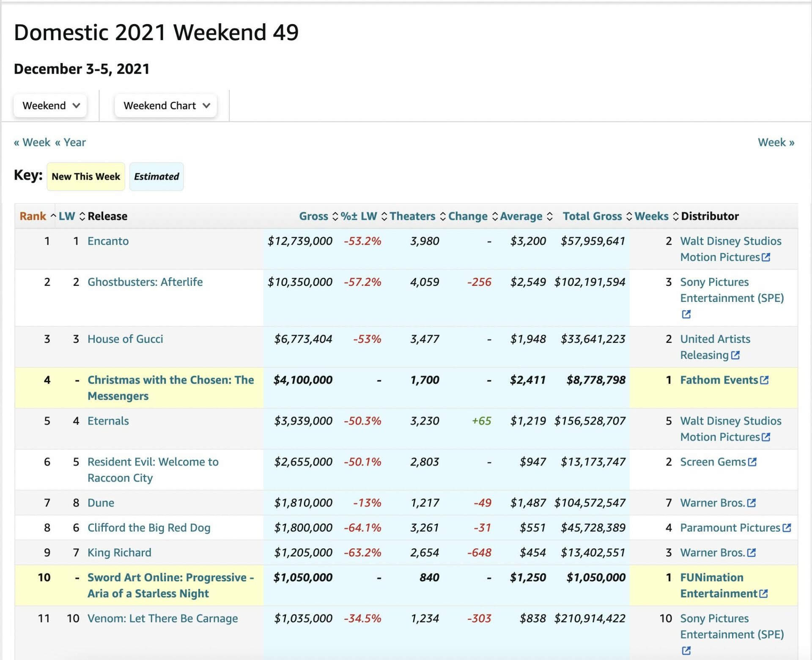812x660 pixels.
Task: Click the Distributor column header
Action: point(710,216)
